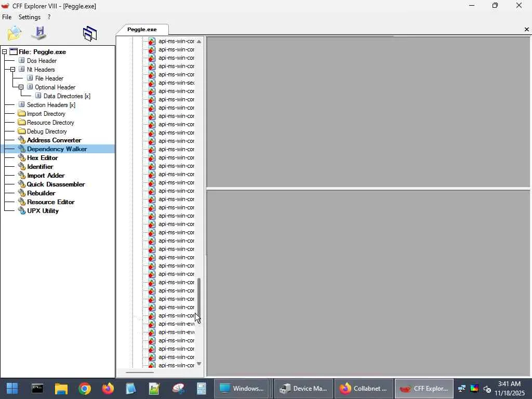Click the dependency list horizontal scrollbar thumb
This screenshot has height=399, width=532.
(139, 372)
